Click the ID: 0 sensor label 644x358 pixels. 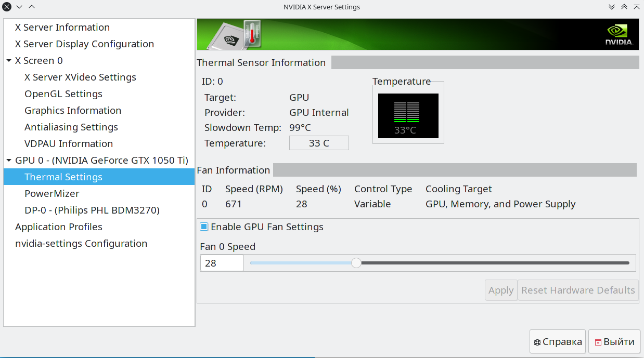coord(212,82)
